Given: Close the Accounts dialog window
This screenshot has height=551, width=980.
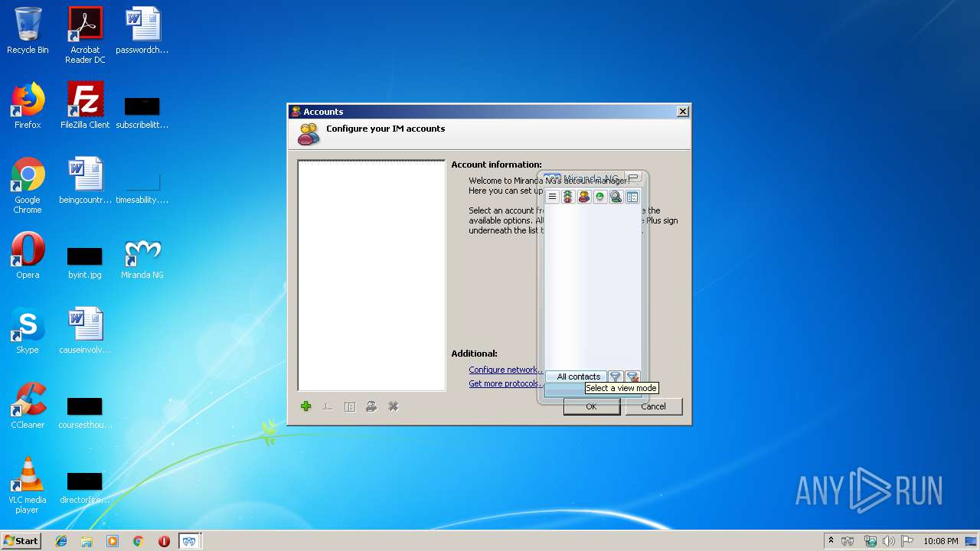Looking at the screenshot, I should pos(682,112).
